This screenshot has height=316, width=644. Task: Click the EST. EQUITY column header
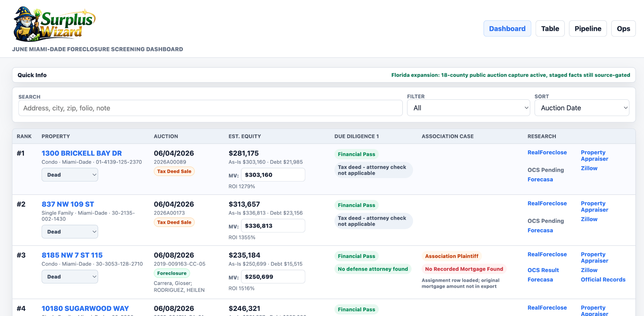pos(245,137)
